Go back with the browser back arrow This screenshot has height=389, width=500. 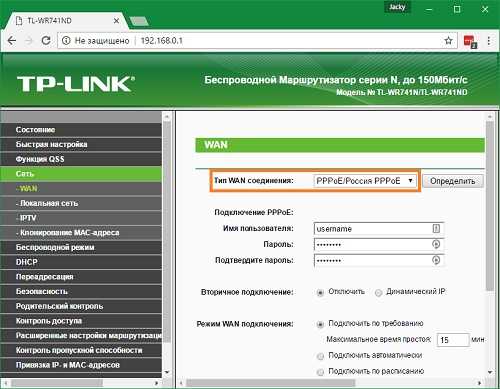click(x=12, y=41)
